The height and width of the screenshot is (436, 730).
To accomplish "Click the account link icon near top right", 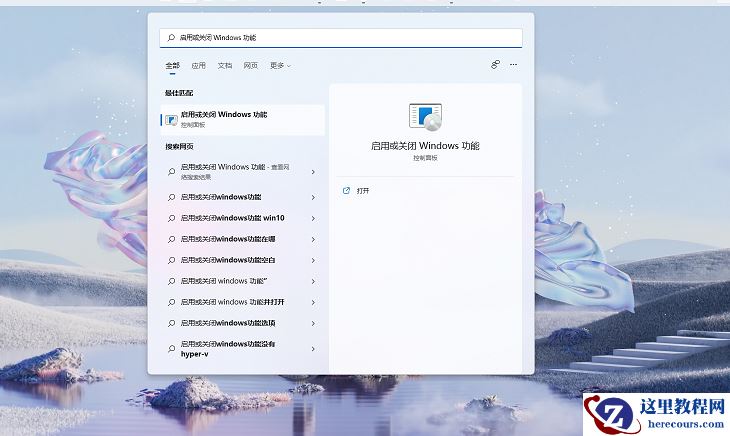I will (x=495, y=65).
